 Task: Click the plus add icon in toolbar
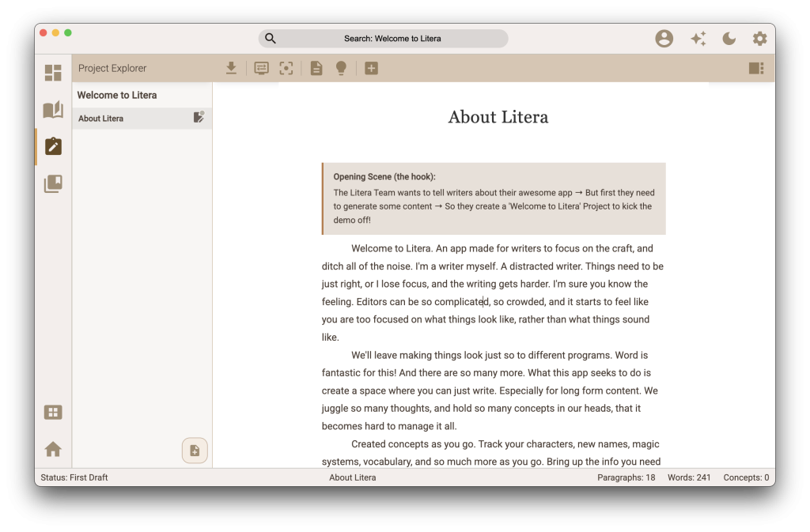point(371,68)
